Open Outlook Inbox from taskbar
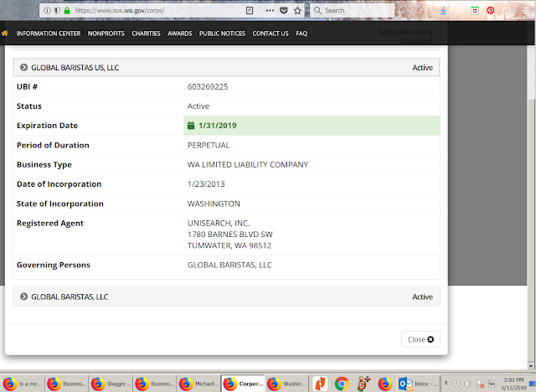This screenshot has height=392, width=536. point(418,384)
